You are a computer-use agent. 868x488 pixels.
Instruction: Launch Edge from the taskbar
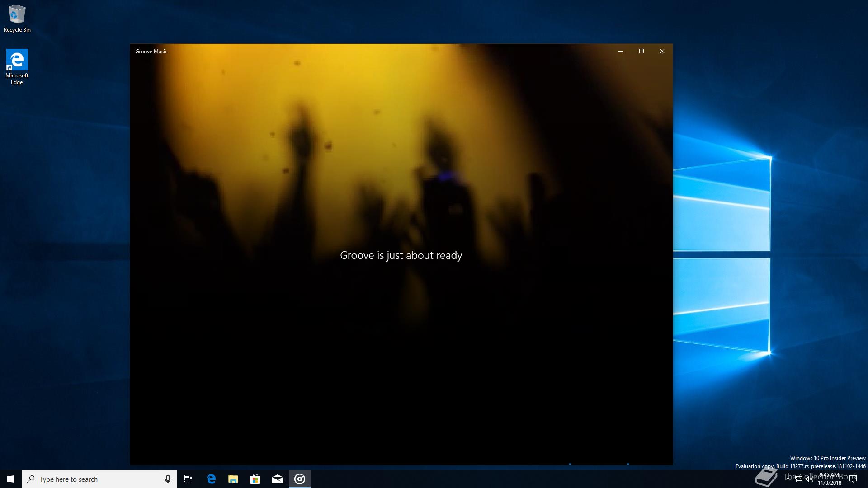(211, 479)
